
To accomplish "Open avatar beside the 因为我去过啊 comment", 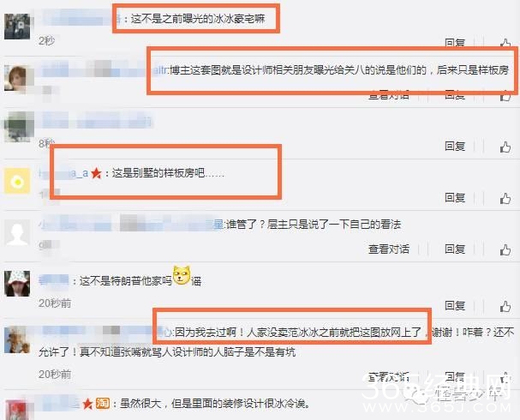I will click(x=17, y=339).
